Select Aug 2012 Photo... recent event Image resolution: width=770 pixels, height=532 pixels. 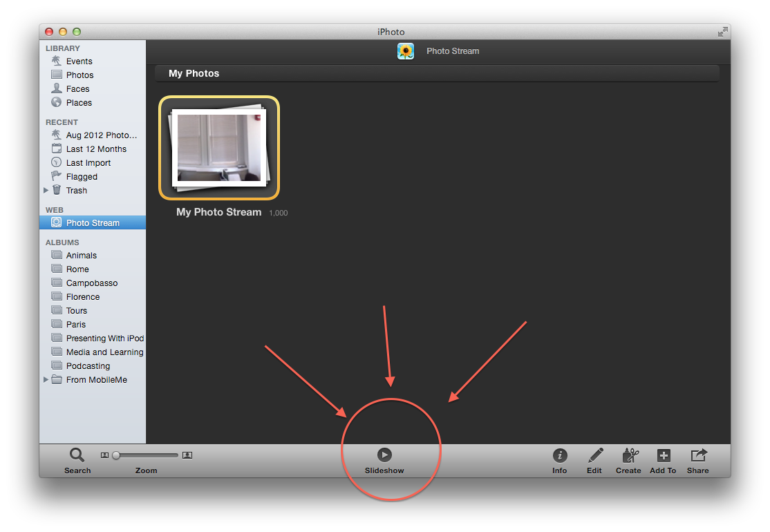tap(93, 135)
